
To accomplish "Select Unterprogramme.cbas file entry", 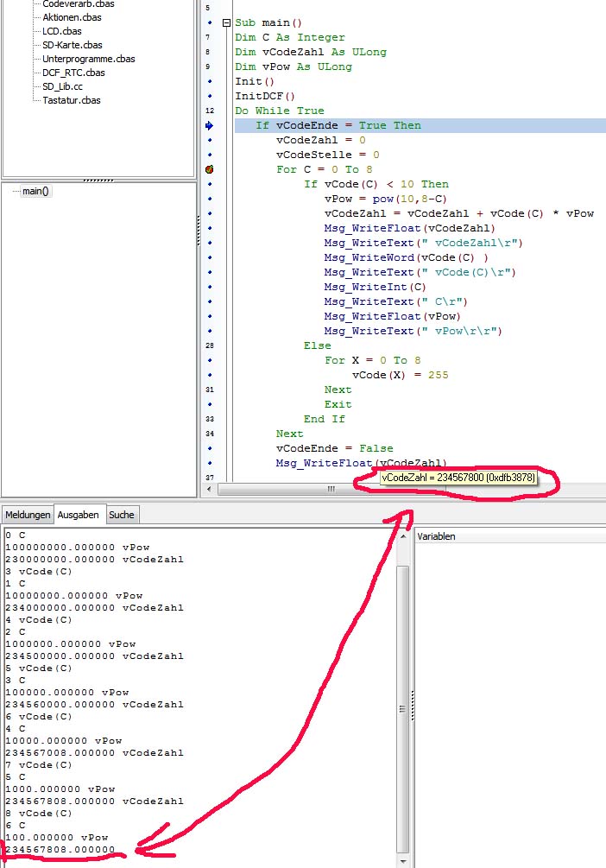I will coord(88,59).
